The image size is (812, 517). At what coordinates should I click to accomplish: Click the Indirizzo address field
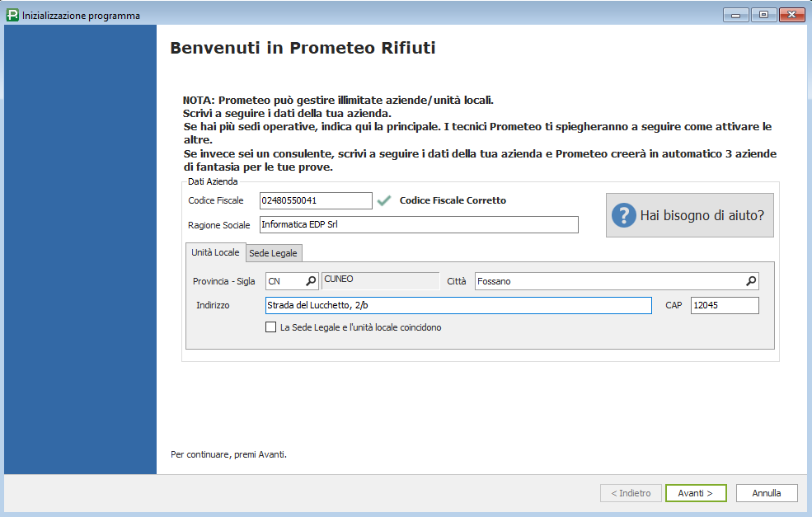[458, 306]
